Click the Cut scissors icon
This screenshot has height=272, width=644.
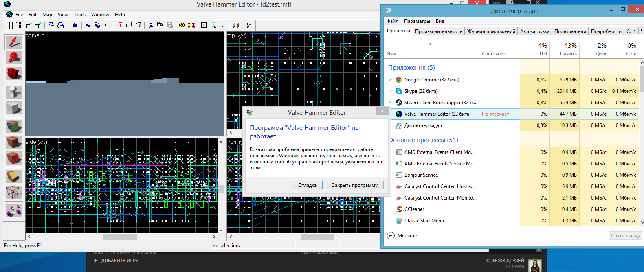tap(151, 25)
